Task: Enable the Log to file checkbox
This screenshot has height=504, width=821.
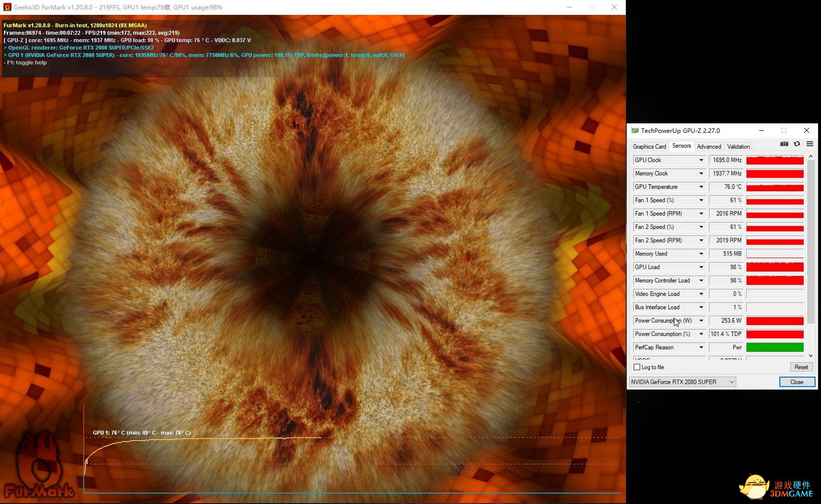Action: (x=637, y=367)
